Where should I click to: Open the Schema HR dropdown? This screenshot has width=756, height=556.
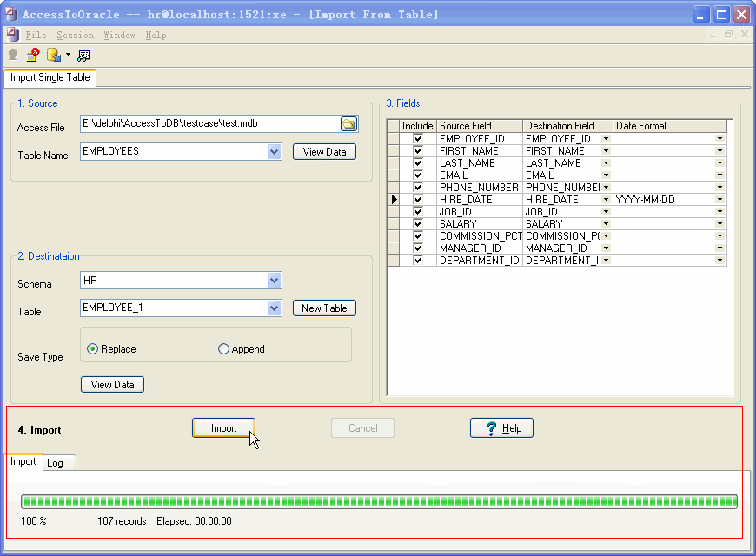point(274,280)
